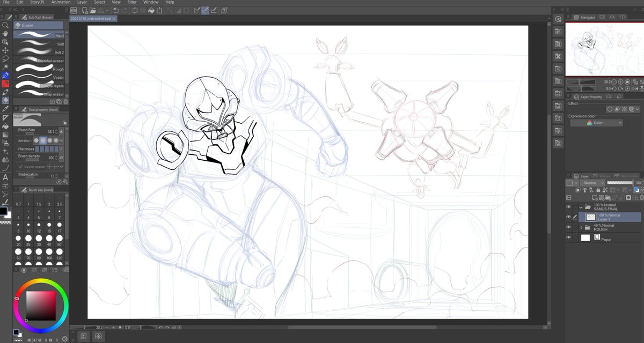
Task: Open the Window menu
Action: pos(151,2)
